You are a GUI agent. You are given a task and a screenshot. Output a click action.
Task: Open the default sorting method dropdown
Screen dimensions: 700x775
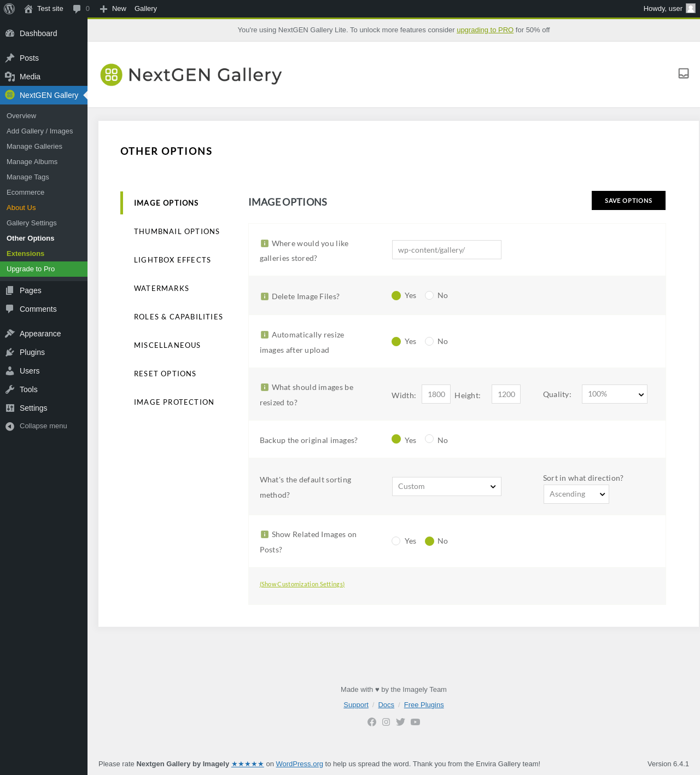(x=447, y=487)
